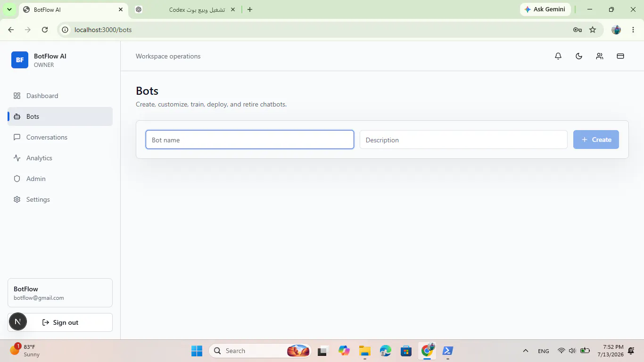Click the Create button
Viewport: 644px width, 362px height.
[596, 140]
